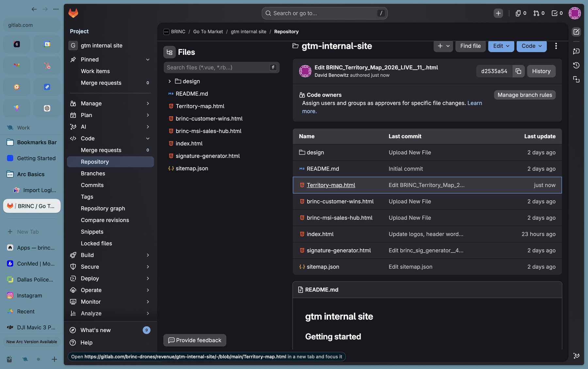Open the add-to-tree plus dropdown

coord(443,46)
